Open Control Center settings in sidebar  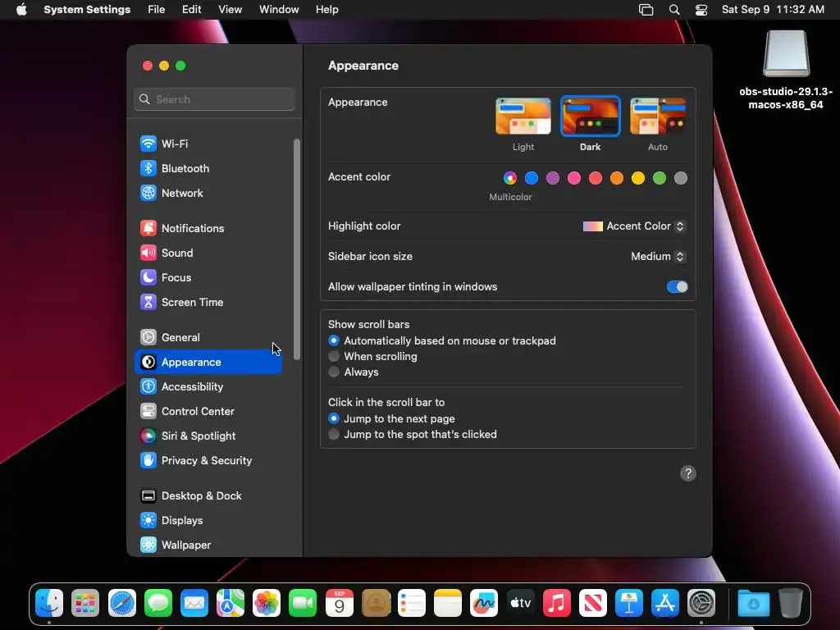[x=208, y=412]
